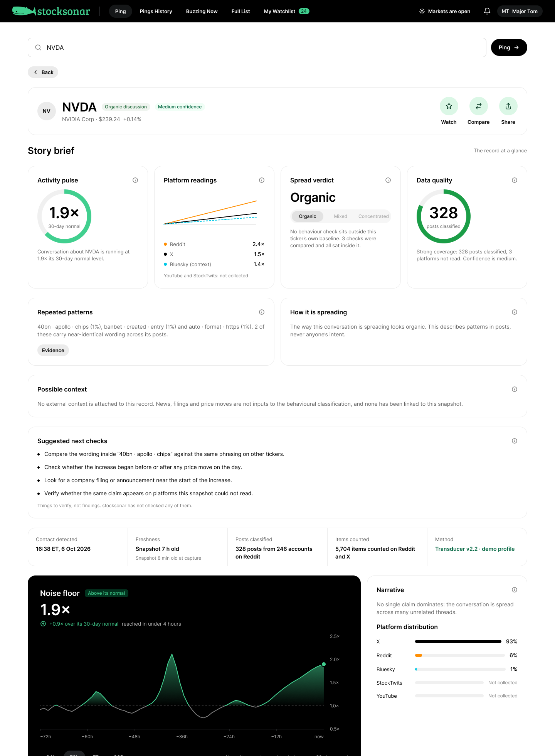
Task: Click the Markets are open status text
Action: [449, 11]
